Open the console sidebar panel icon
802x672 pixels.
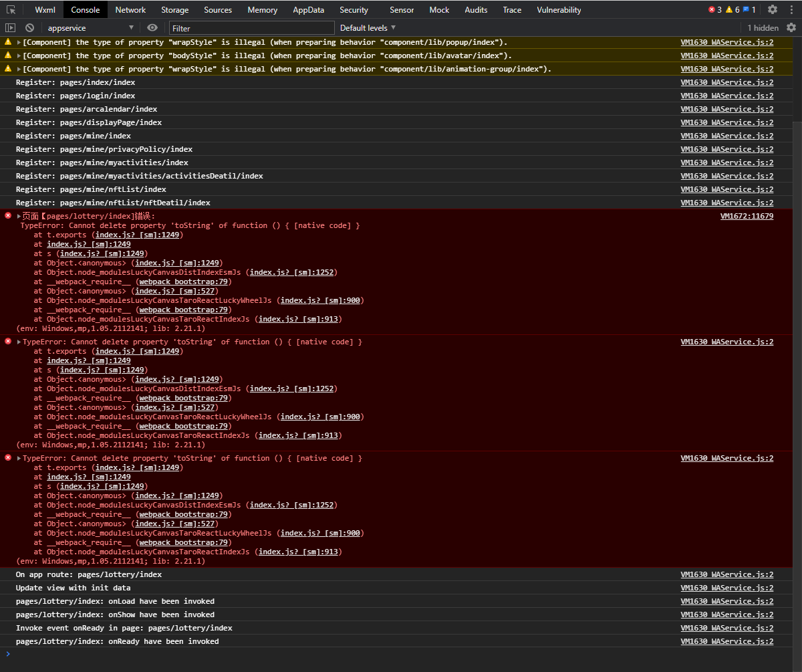(x=9, y=27)
